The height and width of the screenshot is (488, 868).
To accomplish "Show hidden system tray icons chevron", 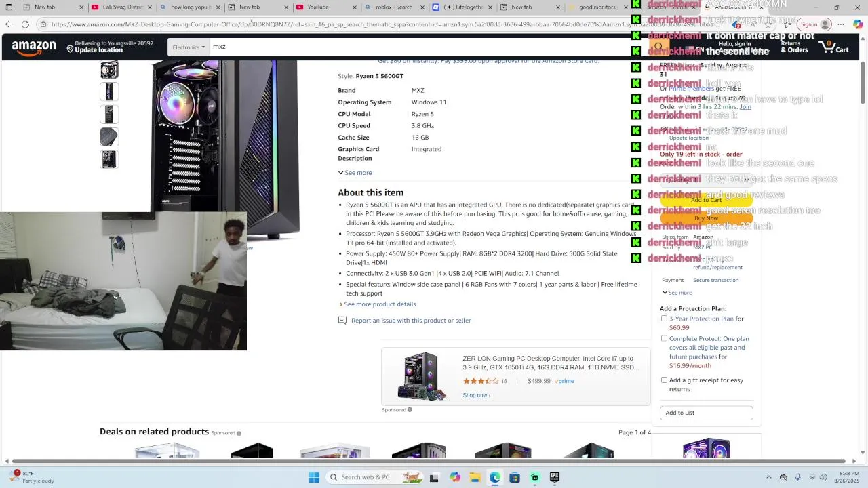I will point(768,477).
